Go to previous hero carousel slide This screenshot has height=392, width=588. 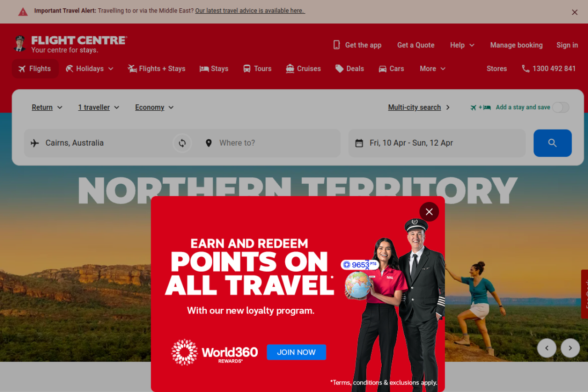pyautogui.click(x=547, y=348)
